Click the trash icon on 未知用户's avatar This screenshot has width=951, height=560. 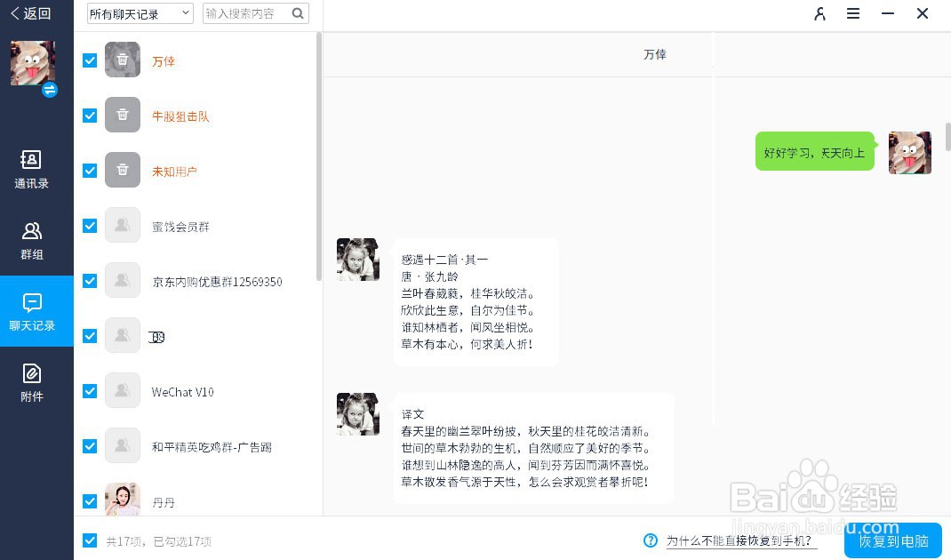122,170
